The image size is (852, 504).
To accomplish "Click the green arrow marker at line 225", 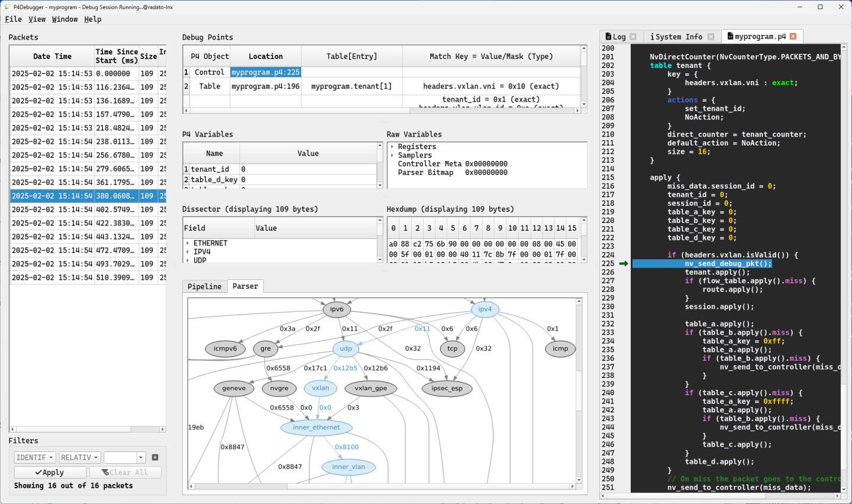I will (x=623, y=264).
